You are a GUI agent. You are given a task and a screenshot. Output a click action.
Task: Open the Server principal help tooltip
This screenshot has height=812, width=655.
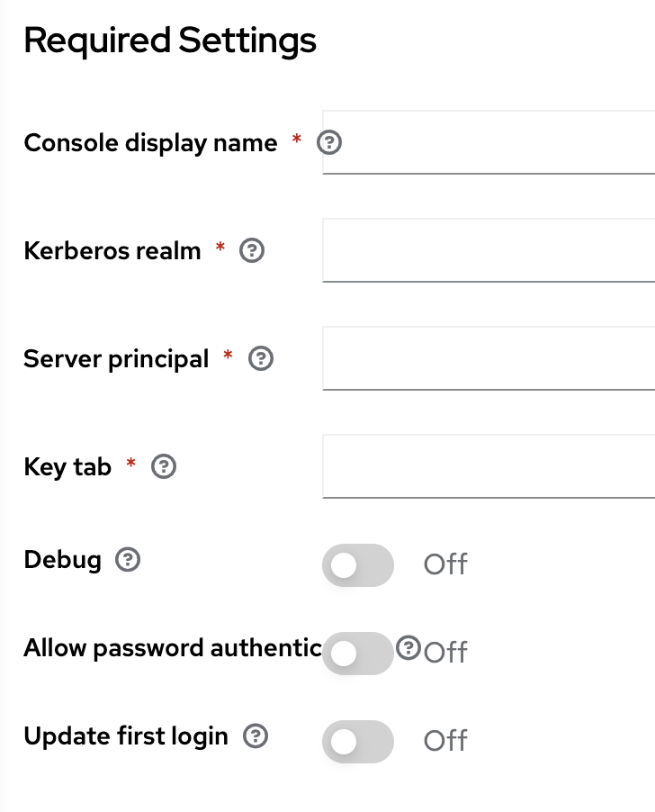(261, 357)
